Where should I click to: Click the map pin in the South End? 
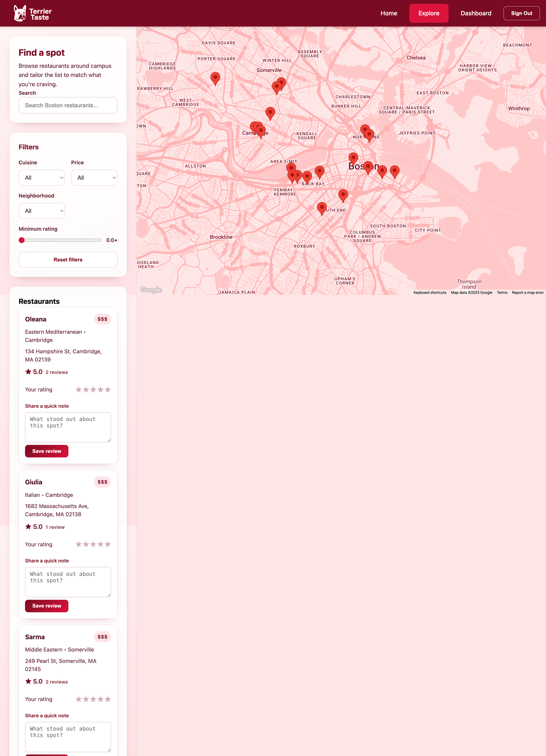(x=322, y=207)
